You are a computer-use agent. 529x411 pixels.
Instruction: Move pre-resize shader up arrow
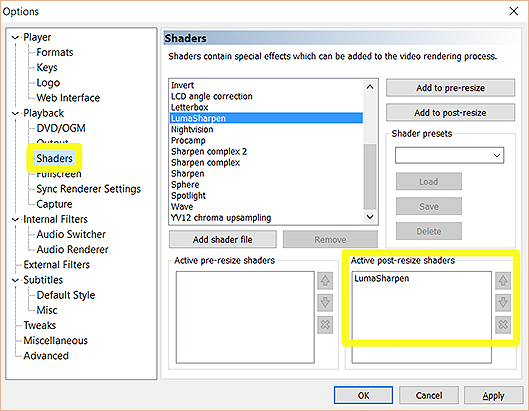(x=325, y=280)
